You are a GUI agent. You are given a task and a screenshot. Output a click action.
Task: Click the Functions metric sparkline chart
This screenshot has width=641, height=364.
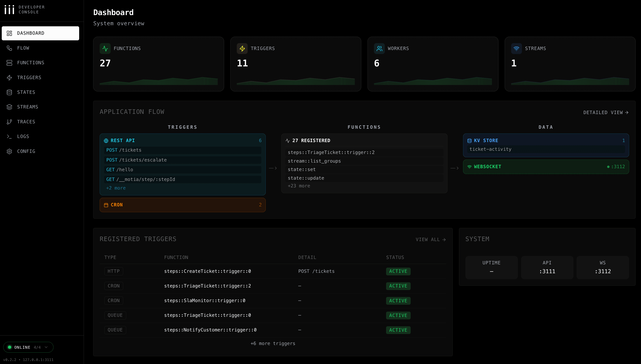159,81
